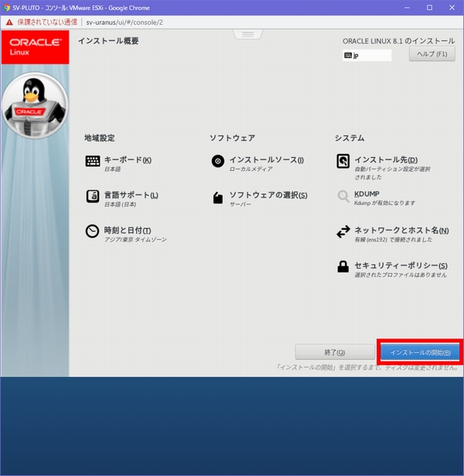Open 言語サポート(L) label
This screenshot has height=476, width=464.
(131, 195)
